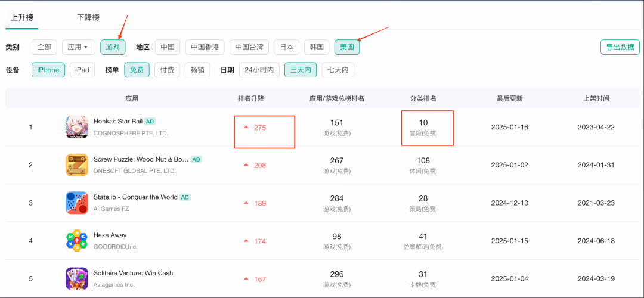Select the 付费 chart type
Image resolution: width=644 pixels, height=298 pixels.
167,70
